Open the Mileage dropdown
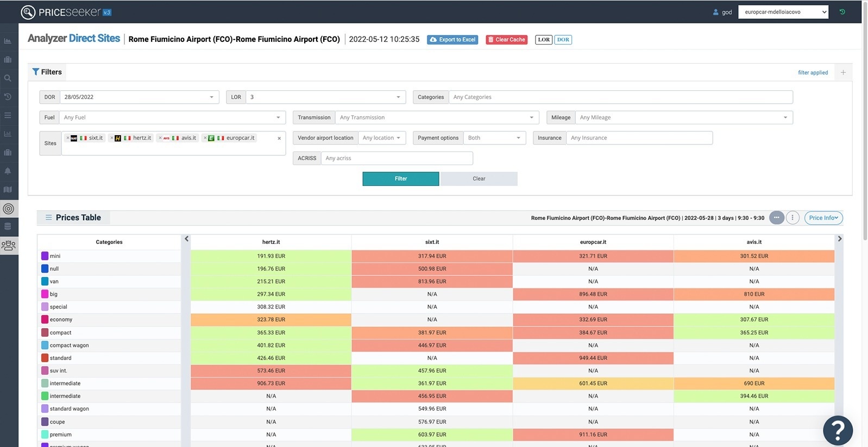Viewport: 868px width, 447px height. 684,117
